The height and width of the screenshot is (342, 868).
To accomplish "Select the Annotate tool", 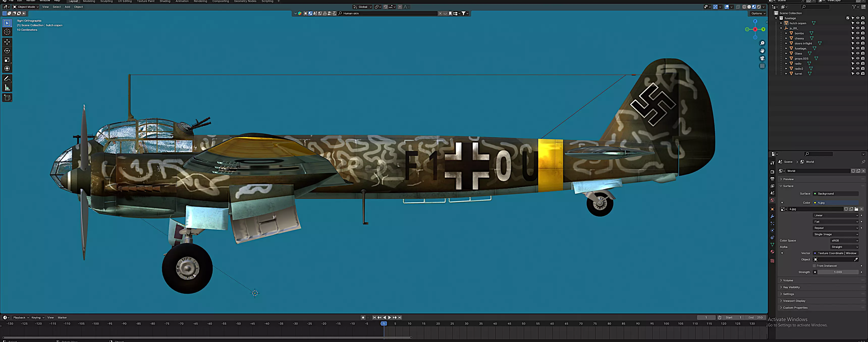I will [7, 78].
